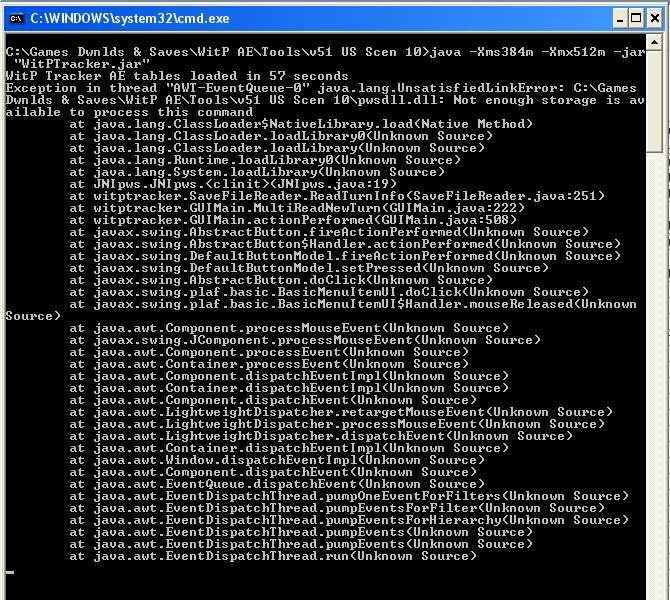Close the cmd.exe window
670x600 pixels.
tap(655, 19)
